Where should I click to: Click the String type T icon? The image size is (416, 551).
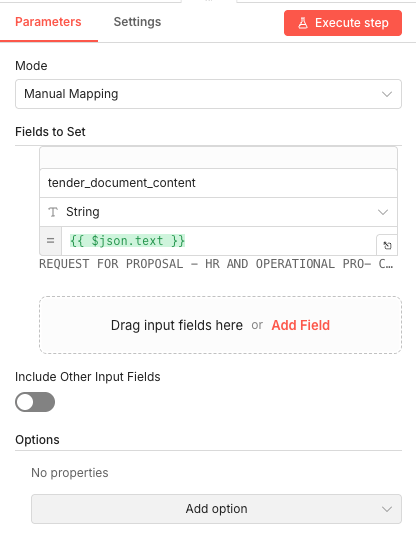[53, 212]
